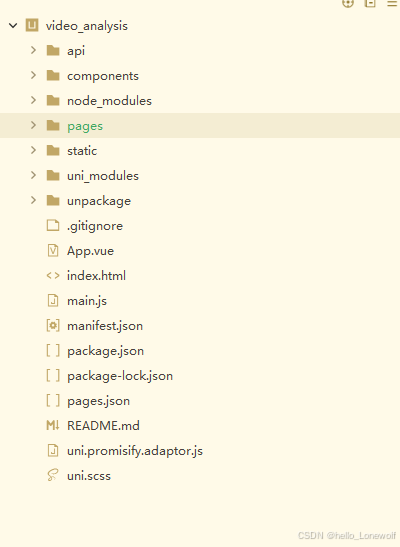Expand the components folder chevron
The height and width of the screenshot is (547, 400).
(x=33, y=75)
